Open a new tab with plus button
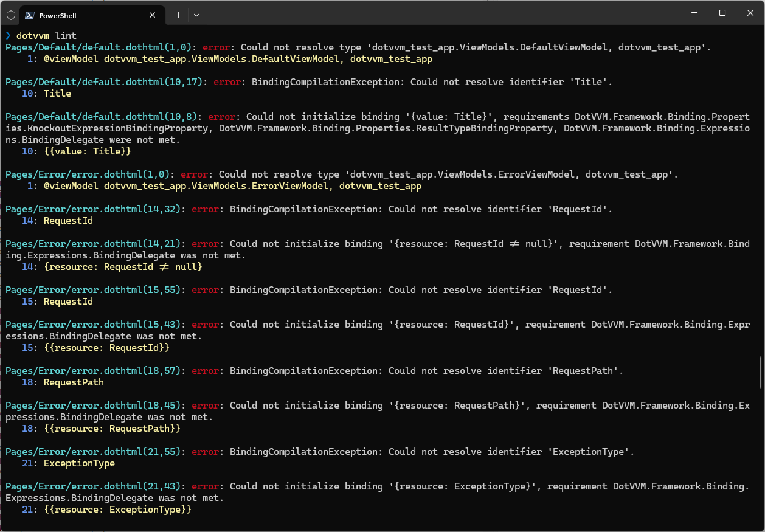 (178, 15)
